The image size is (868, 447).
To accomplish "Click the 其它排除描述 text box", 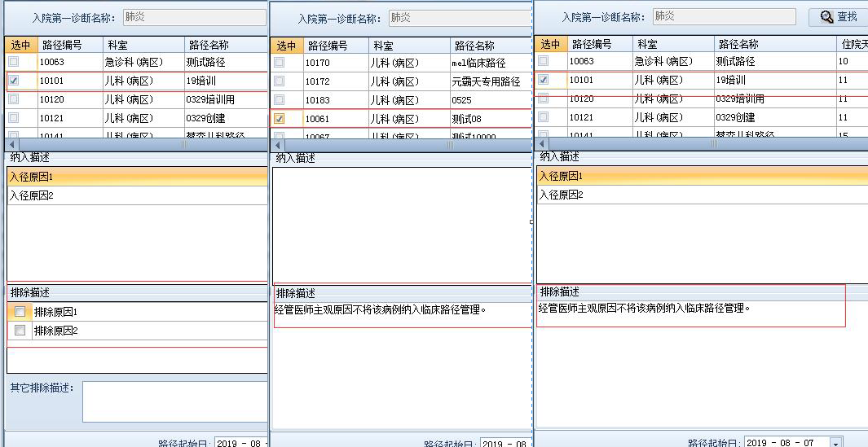I will point(175,401).
